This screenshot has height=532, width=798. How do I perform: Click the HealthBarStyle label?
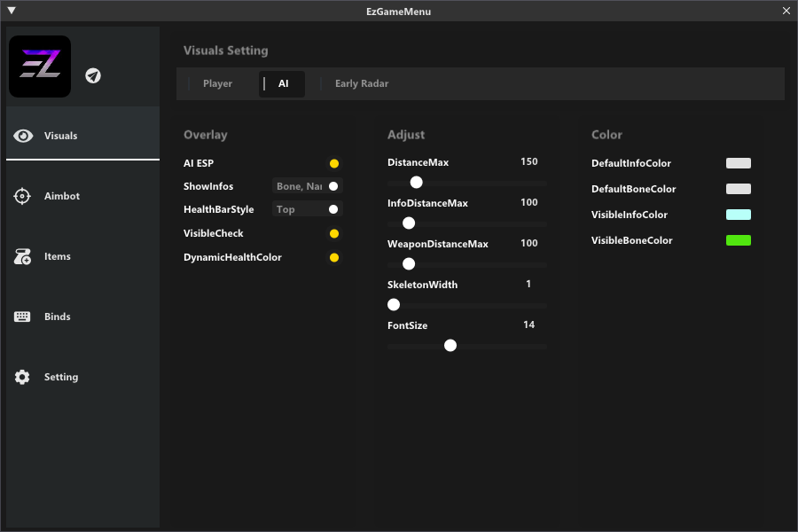point(218,209)
